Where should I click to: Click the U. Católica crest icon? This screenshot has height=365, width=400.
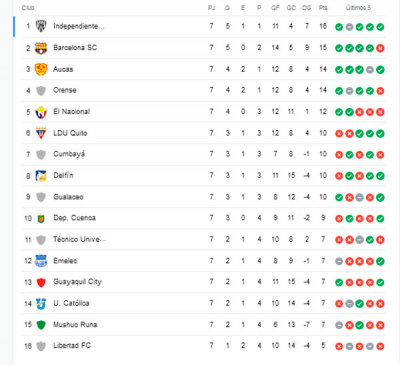pos(41,304)
